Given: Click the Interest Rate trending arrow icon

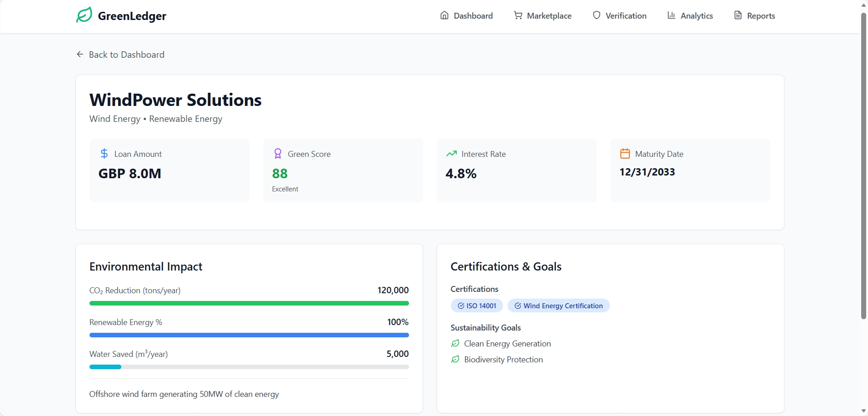Looking at the screenshot, I should (451, 154).
